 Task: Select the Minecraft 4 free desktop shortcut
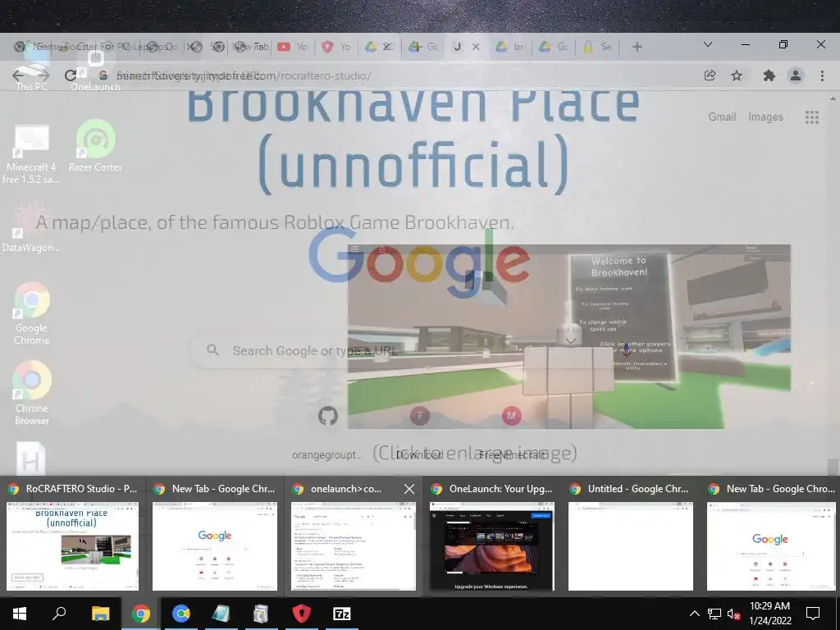pyautogui.click(x=31, y=154)
